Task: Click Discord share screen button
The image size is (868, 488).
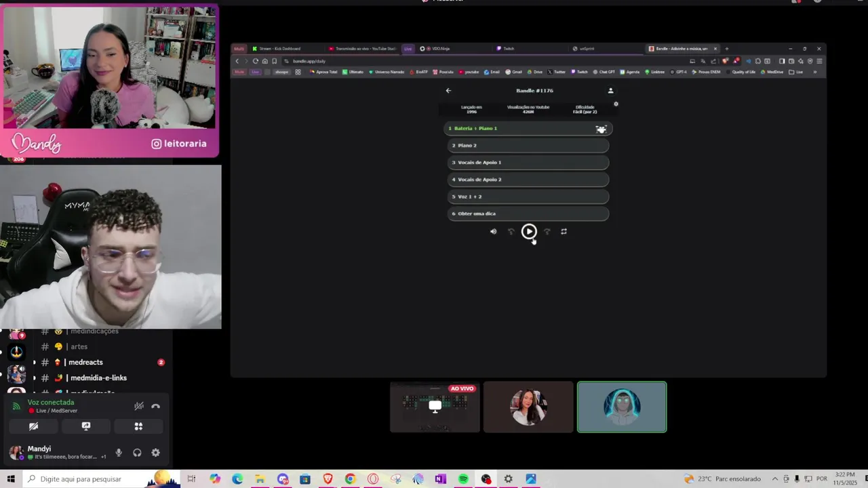Action: coord(85,426)
